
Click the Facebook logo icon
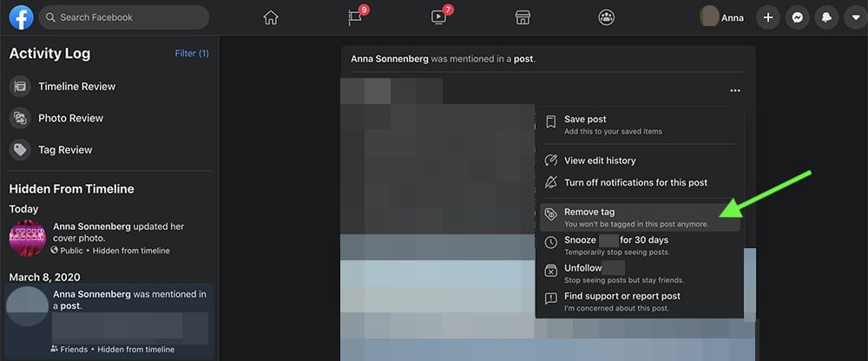pos(21,17)
